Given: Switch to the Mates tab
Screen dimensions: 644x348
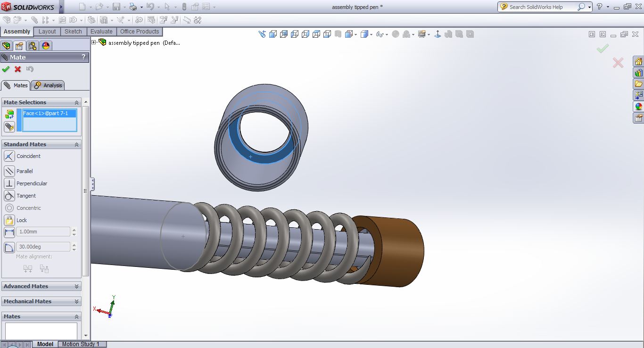Looking at the screenshot, I should [16, 85].
